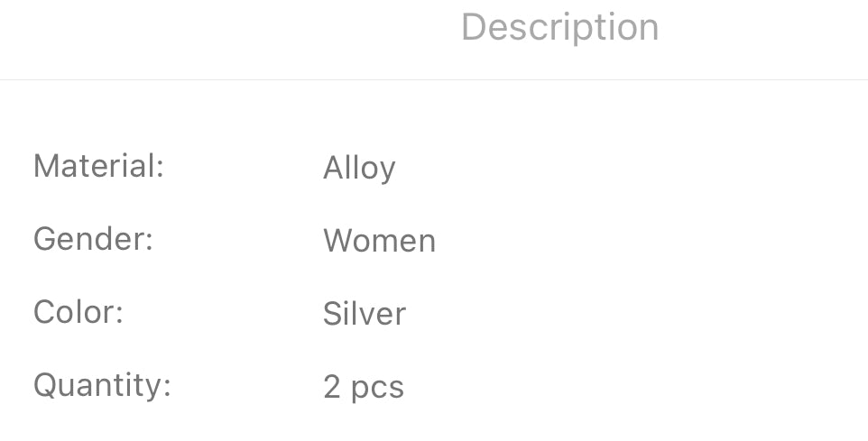Click the Gender label
The height and width of the screenshot is (441, 868).
pos(93,239)
